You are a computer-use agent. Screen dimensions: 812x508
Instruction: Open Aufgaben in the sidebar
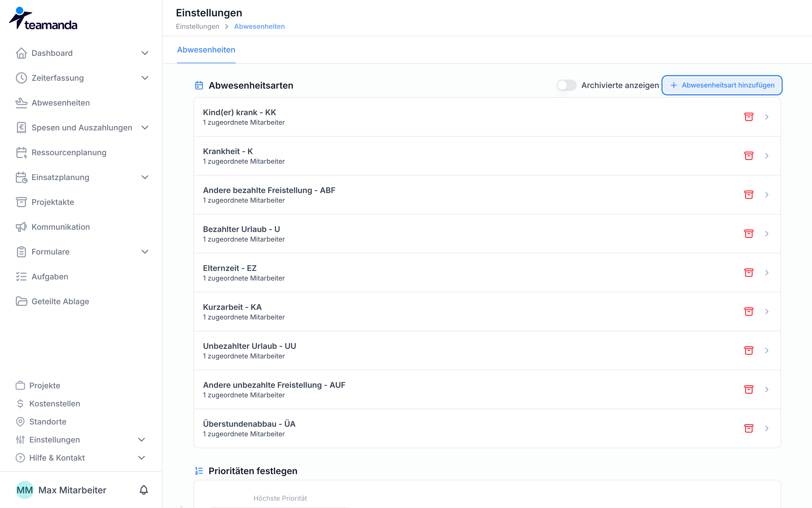[x=42, y=277]
